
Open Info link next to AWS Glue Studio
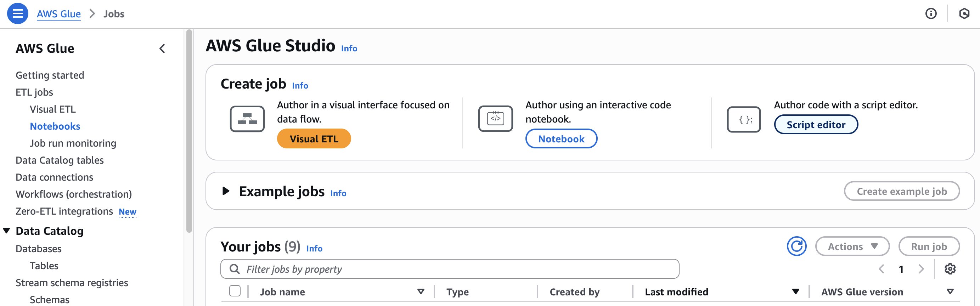pyautogui.click(x=349, y=48)
